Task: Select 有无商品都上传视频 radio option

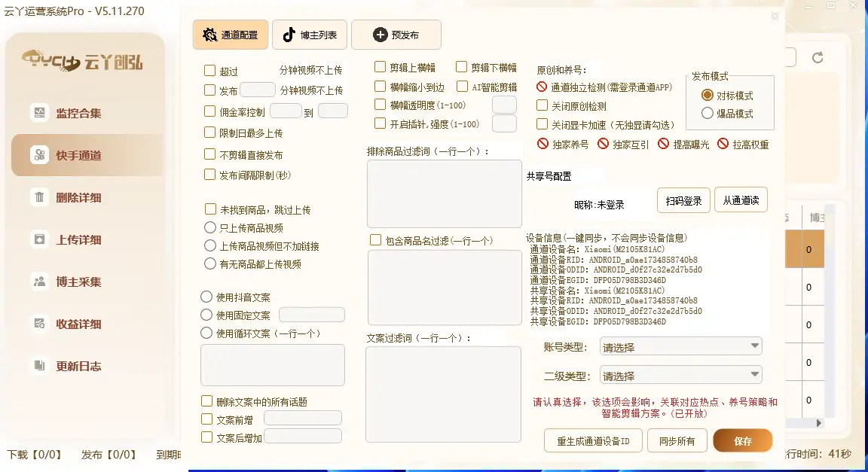Action: (209, 263)
